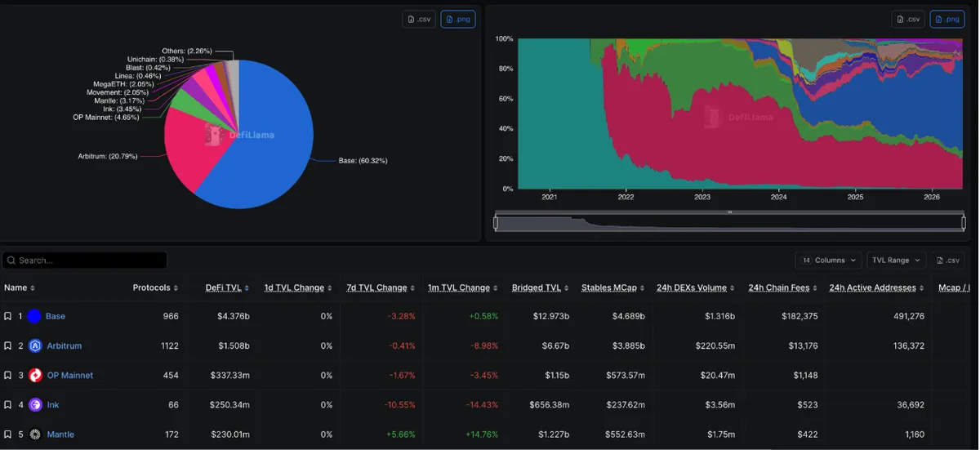Bookmark the OP Mainnet row
This screenshot has width=980, height=450.
pyautogui.click(x=7, y=376)
